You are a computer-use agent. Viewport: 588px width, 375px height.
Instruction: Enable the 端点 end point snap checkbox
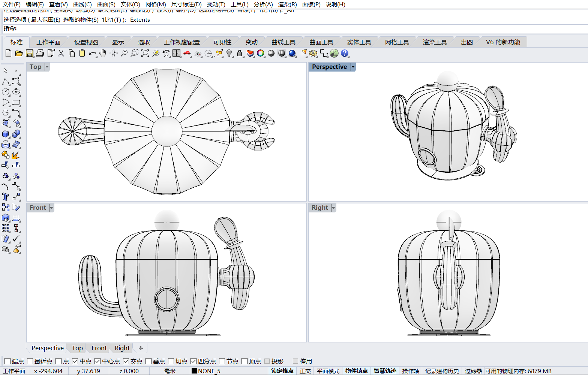click(7, 361)
